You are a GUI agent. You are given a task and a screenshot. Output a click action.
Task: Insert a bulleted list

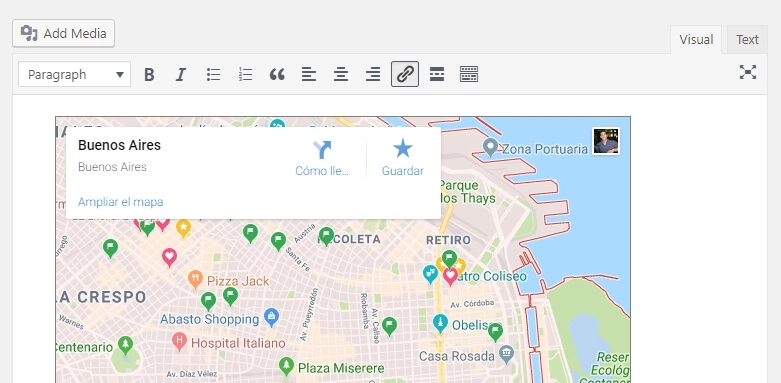(x=213, y=75)
